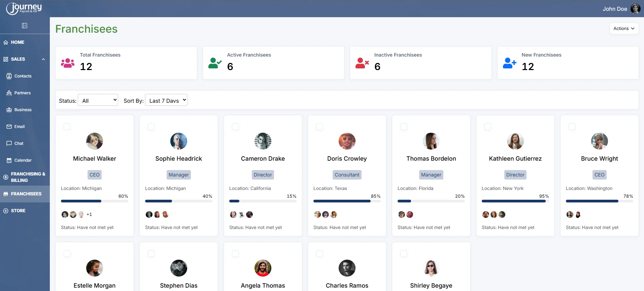Viewport: 644px width, 291px height.
Task: Open Contacts from the sidebar icon
Action: 9,76
